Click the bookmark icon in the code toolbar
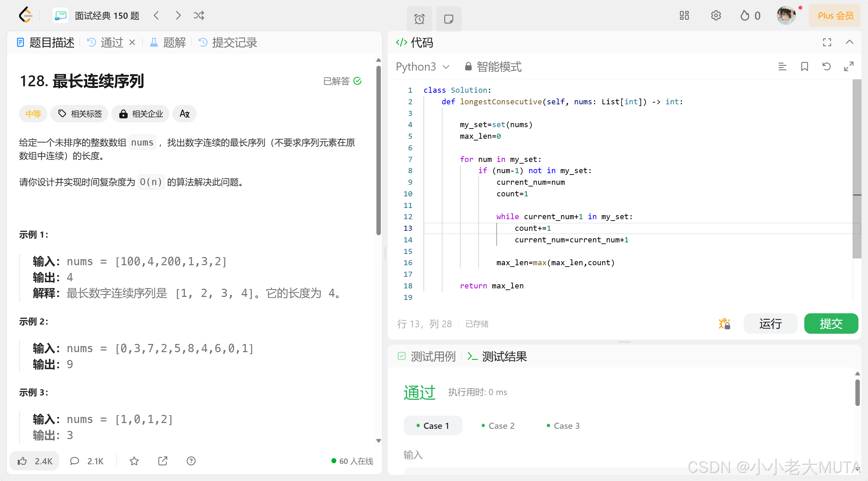This screenshot has width=868, height=481. pos(804,66)
